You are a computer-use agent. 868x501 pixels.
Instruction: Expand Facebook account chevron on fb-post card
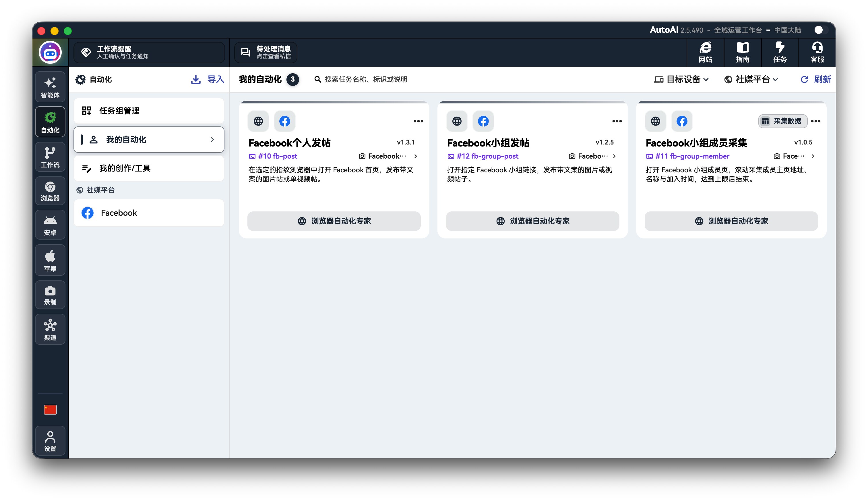pyautogui.click(x=416, y=156)
